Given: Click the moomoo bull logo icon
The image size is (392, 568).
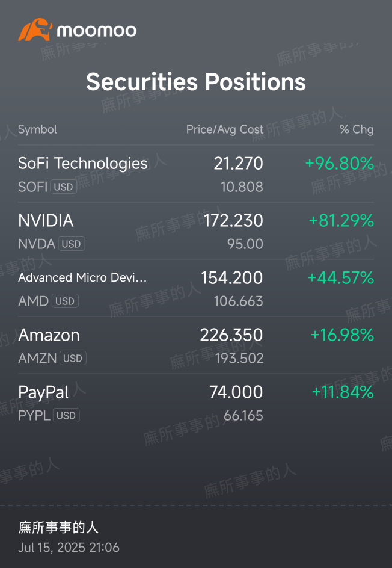Looking at the screenshot, I should click(x=35, y=29).
